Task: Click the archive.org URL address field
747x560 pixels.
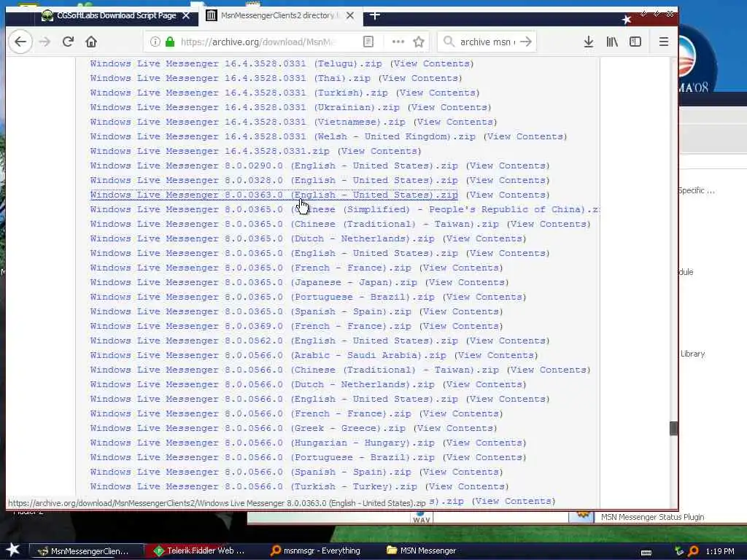Action: click(258, 42)
